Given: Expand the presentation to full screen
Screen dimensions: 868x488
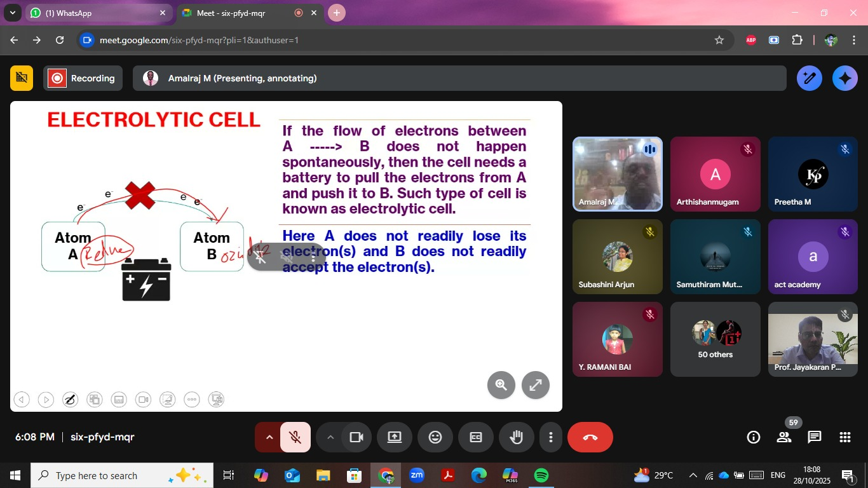Looking at the screenshot, I should pos(535,384).
